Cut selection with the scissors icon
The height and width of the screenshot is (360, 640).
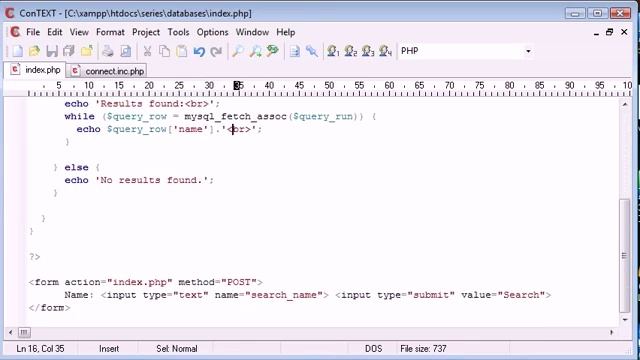coord(147,51)
